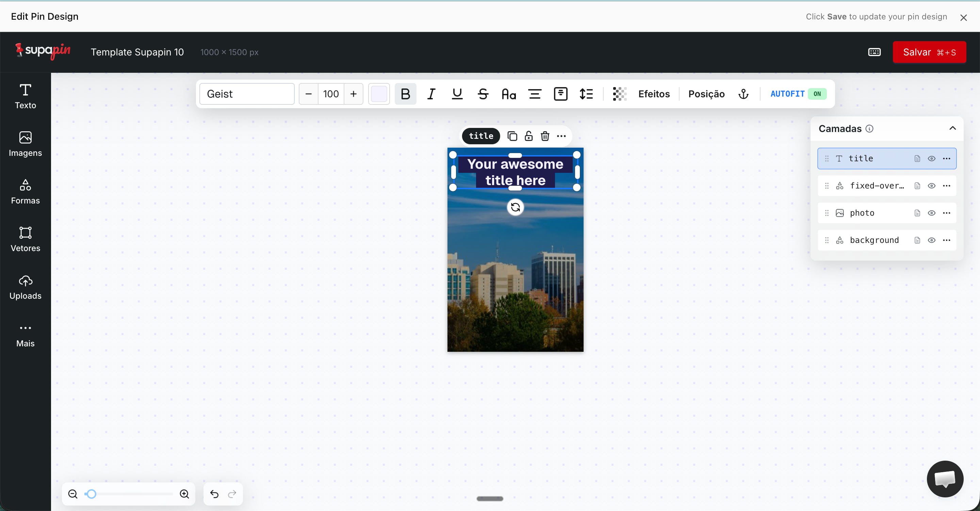Open the Geist font family dropdown
The width and height of the screenshot is (980, 511).
click(x=247, y=94)
